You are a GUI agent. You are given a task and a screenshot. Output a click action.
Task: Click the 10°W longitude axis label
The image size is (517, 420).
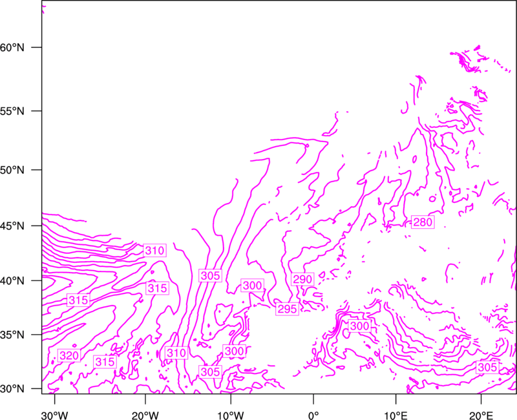coord(230,415)
